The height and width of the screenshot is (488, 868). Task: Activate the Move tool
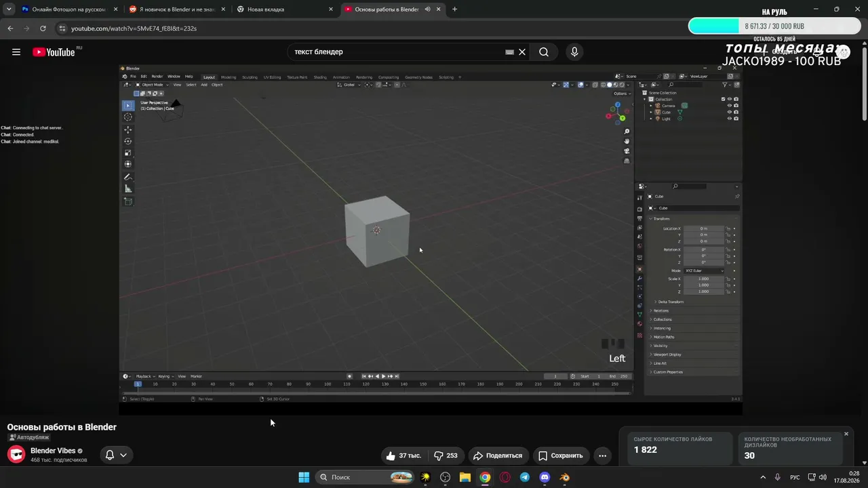(x=127, y=129)
